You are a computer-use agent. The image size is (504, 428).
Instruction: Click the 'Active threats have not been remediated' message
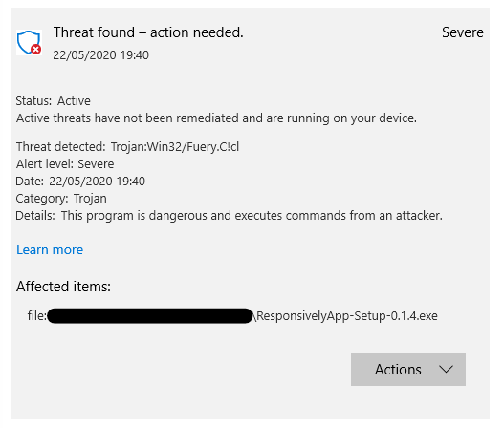point(216,118)
